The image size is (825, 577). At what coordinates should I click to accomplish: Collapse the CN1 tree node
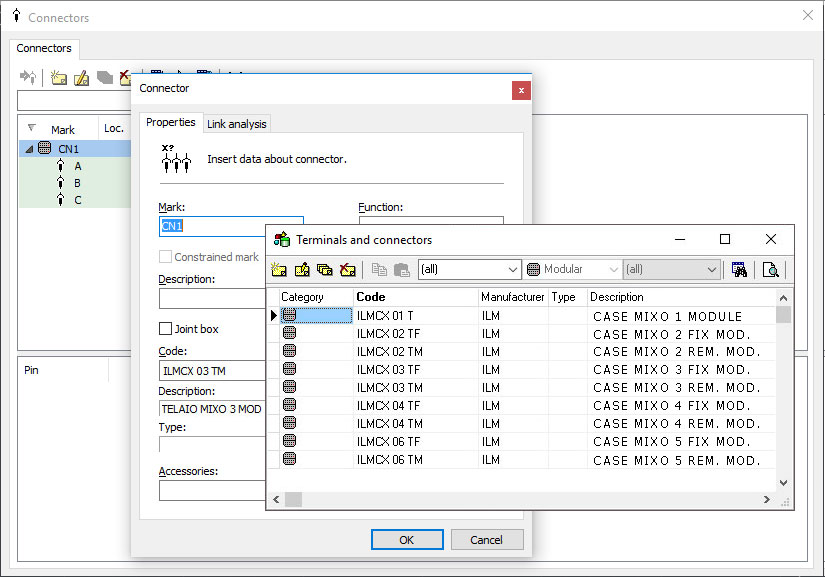pyautogui.click(x=29, y=149)
